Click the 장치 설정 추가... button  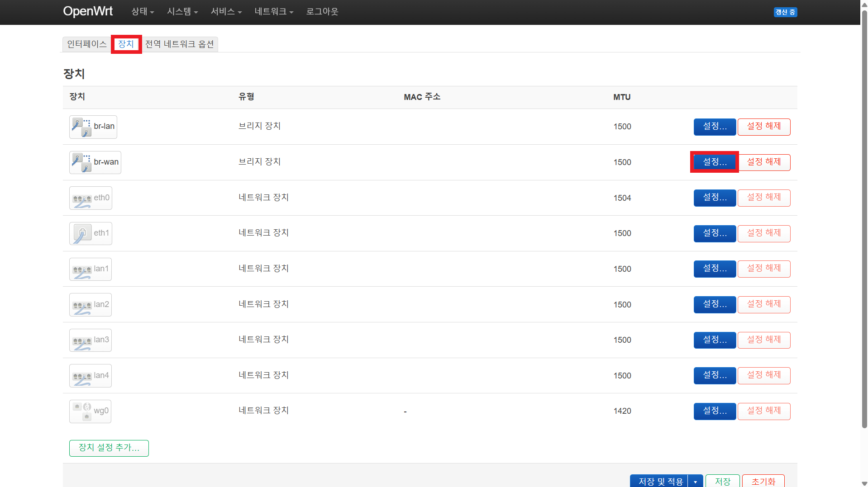click(109, 448)
